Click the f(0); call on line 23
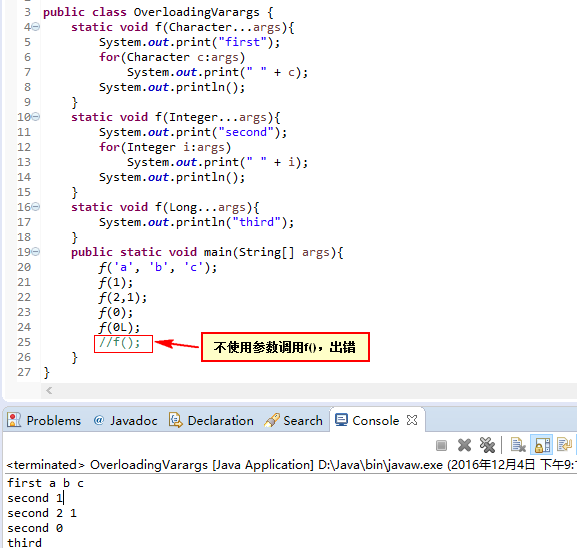The height and width of the screenshot is (548, 577). tap(116, 312)
